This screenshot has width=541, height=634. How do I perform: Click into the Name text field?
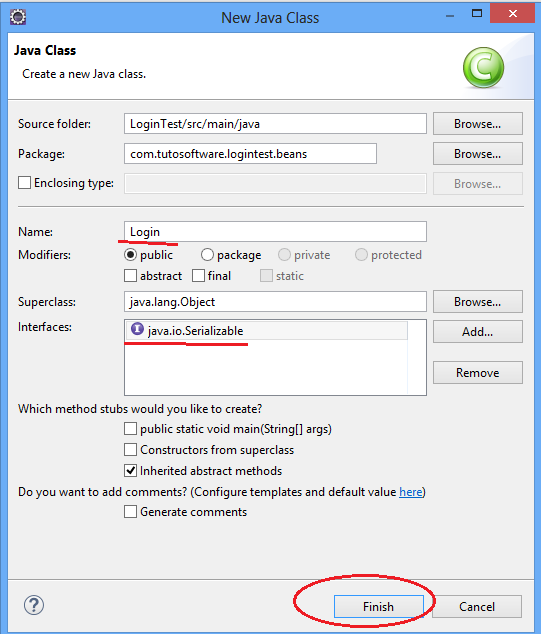coord(275,232)
